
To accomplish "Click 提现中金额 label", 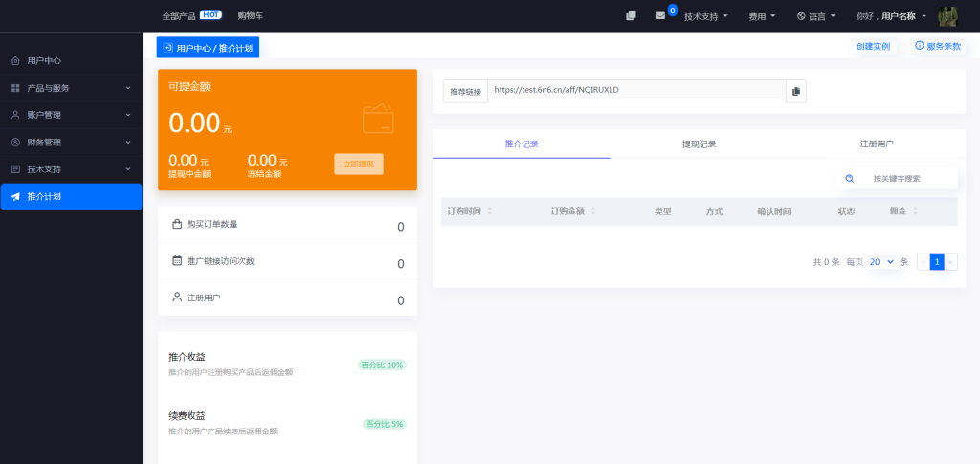I will [x=189, y=174].
